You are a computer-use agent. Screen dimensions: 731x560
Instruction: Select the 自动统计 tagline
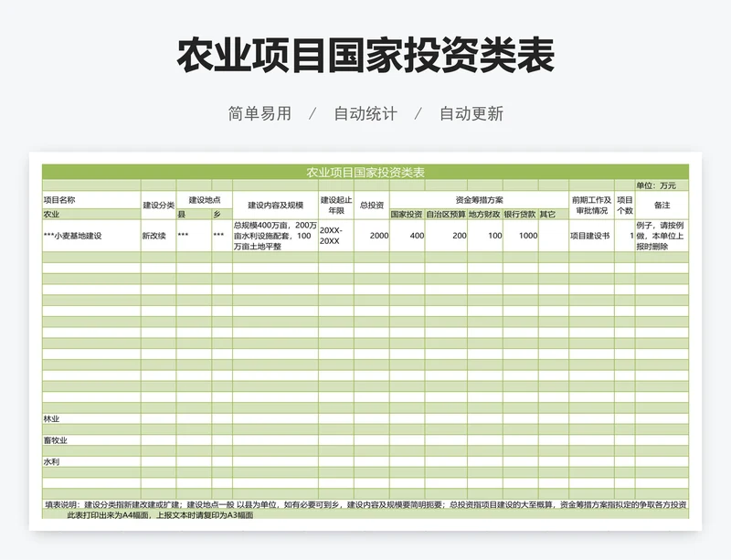point(365,114)
